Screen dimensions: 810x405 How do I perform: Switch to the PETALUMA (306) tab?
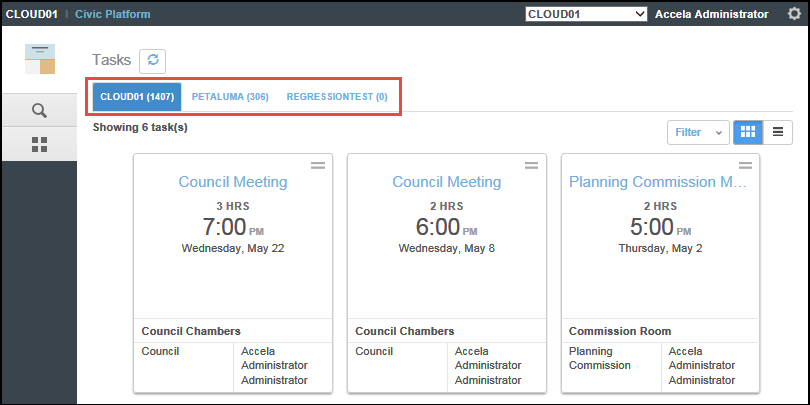230,97
